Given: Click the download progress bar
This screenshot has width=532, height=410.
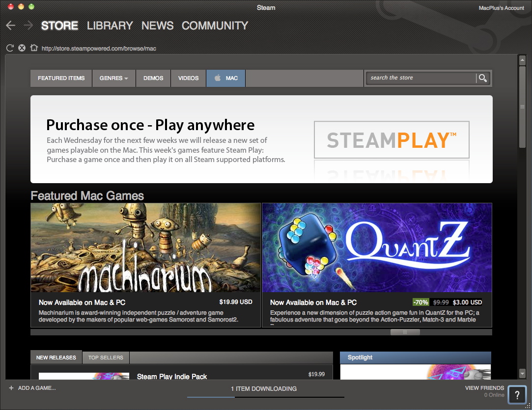Looking at the screenshot, I should (266, 397).
